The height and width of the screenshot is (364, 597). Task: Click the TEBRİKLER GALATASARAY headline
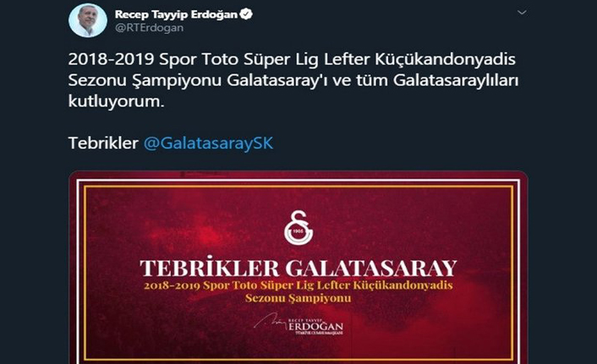pos(298,269)
